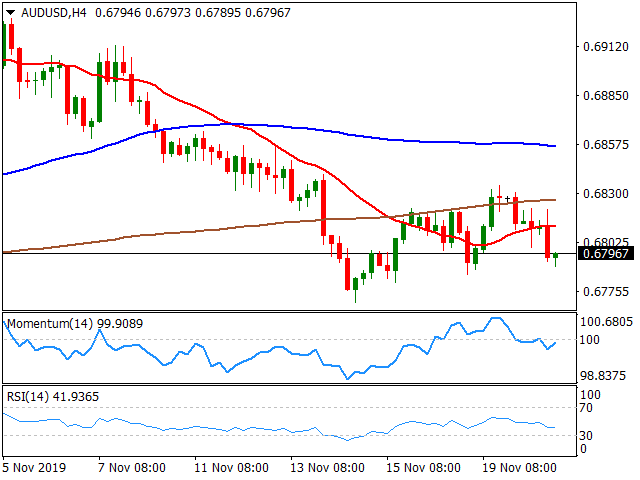Select the Momentum(14) 99.9089 indicator label
This screenshot has width=640, height=480.
pyautogui.click(x=75, y=324)
